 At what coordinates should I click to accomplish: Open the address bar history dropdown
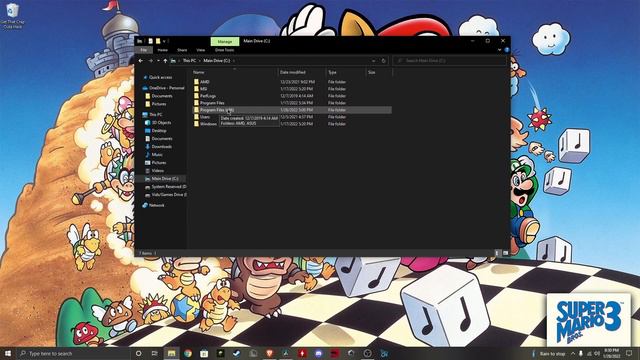373,61
